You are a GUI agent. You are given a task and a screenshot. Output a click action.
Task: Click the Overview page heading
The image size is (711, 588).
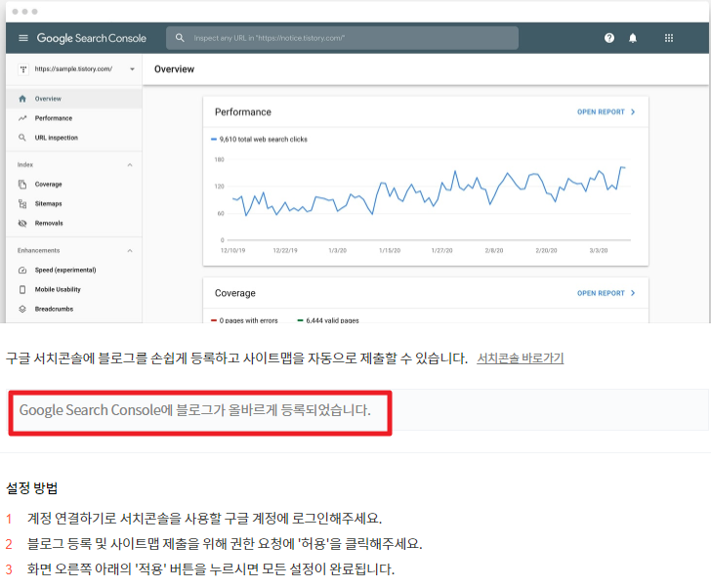pyautogui.click(x=174, y=69)
